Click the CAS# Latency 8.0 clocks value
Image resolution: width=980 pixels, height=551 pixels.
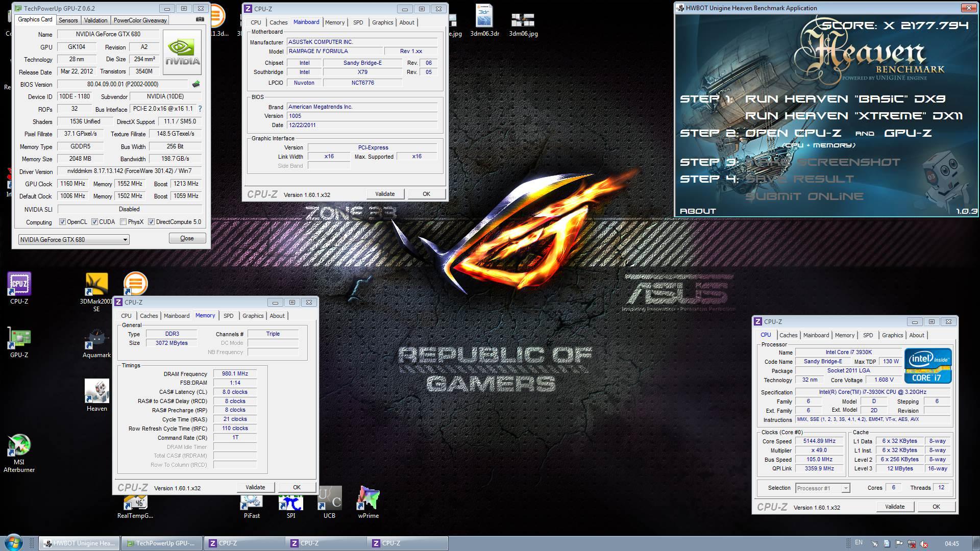(x=235, y=392)
